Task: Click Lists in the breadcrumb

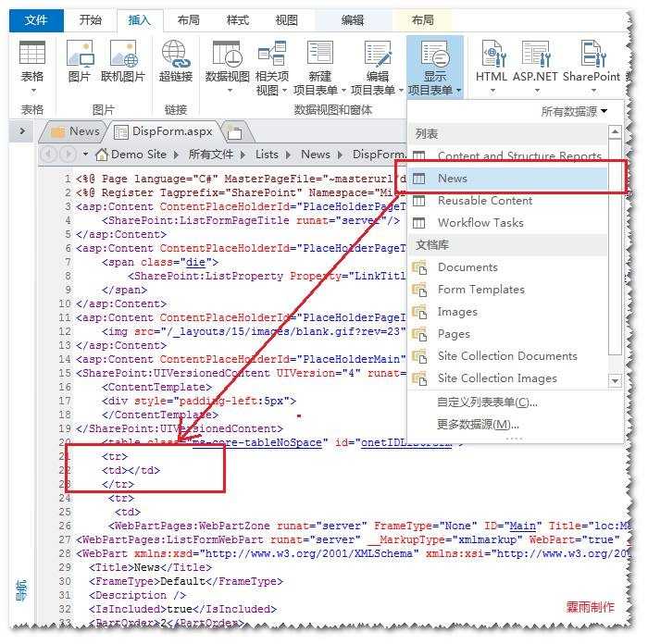Action: (x=267, y=155)
